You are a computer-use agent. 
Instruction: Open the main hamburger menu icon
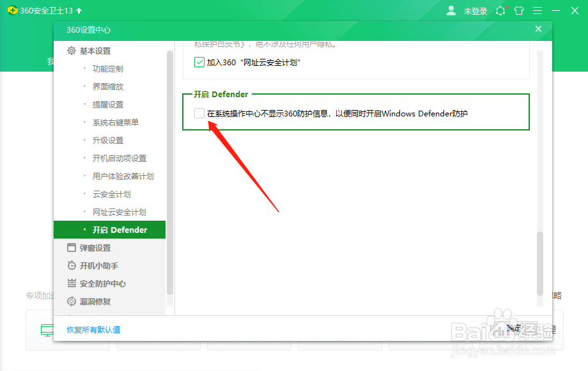(x=538, y=11)
